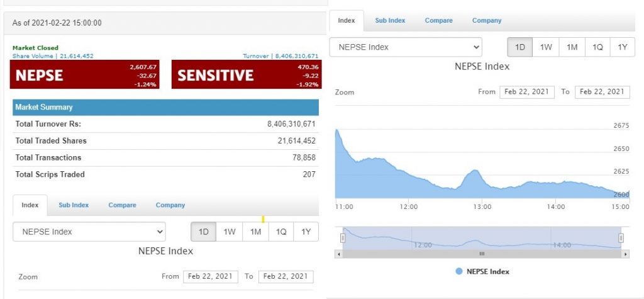Click the right navigator handle of chart
The width and height of the screenshot is (644, 299).
[621, 238]
